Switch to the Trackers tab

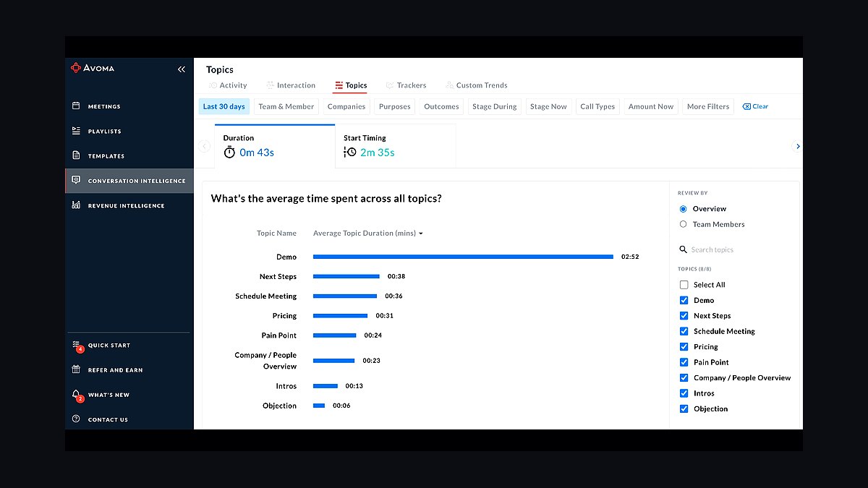(407, 85)
